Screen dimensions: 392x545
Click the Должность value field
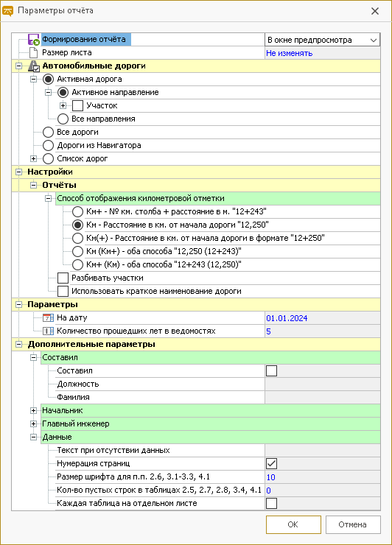pyautogui.click(x=323, y=384)
